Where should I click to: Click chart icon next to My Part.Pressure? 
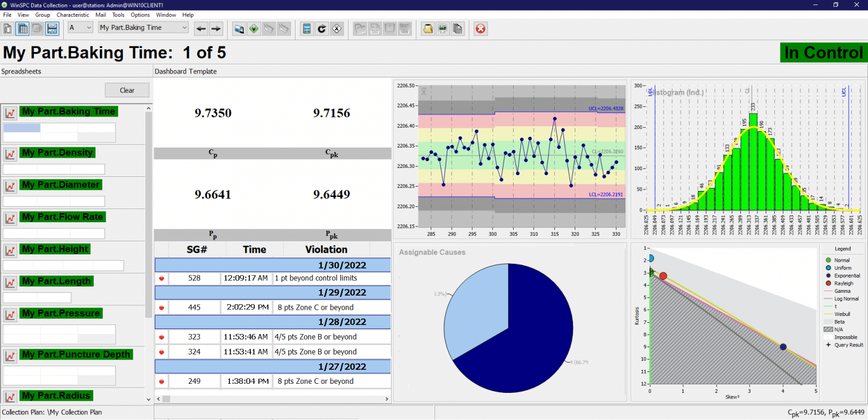click(10, 315)
